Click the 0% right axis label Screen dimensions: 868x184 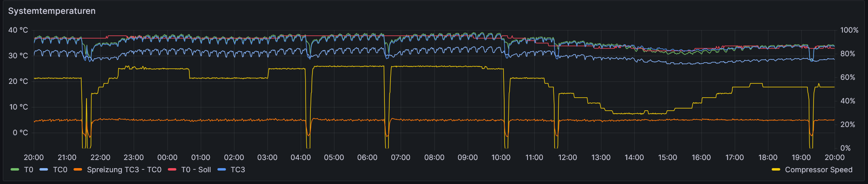(845, 148)
